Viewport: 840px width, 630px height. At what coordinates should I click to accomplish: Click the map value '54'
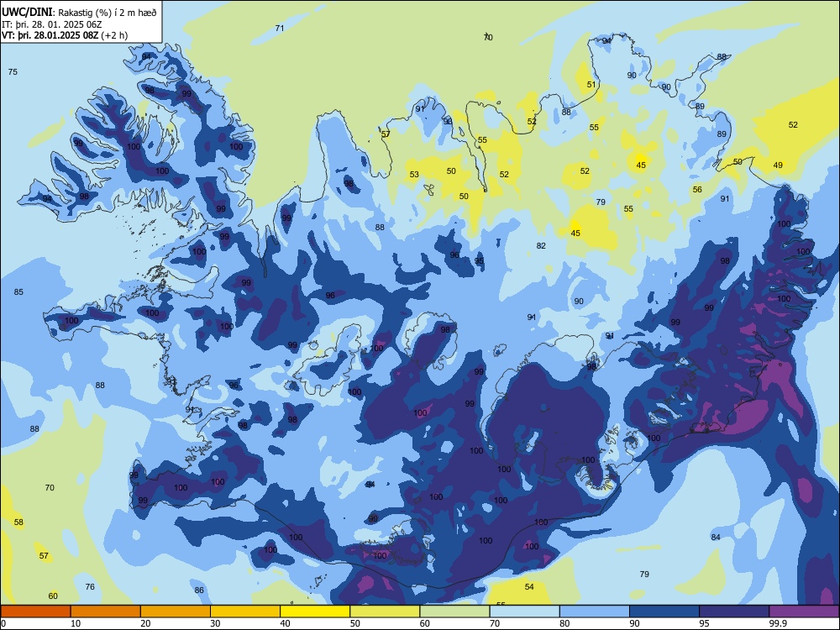pyautogui.click(x=529, y=586)
